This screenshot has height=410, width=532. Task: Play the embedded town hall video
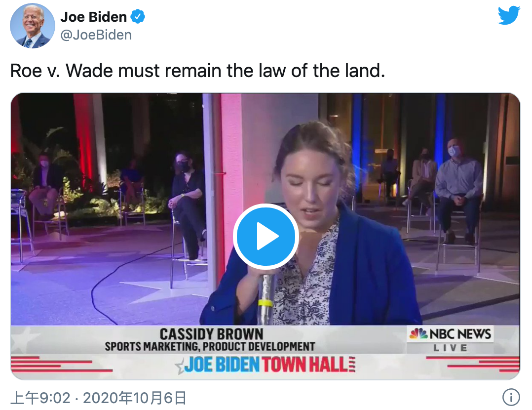pyautogui.click(x=266, y=236)
